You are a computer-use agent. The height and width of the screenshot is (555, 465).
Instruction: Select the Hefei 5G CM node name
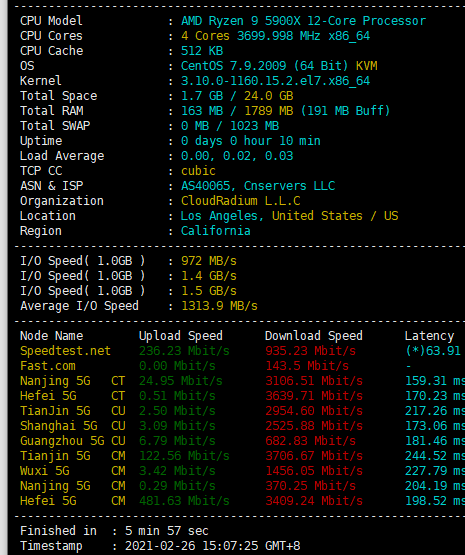click(73, 501)
